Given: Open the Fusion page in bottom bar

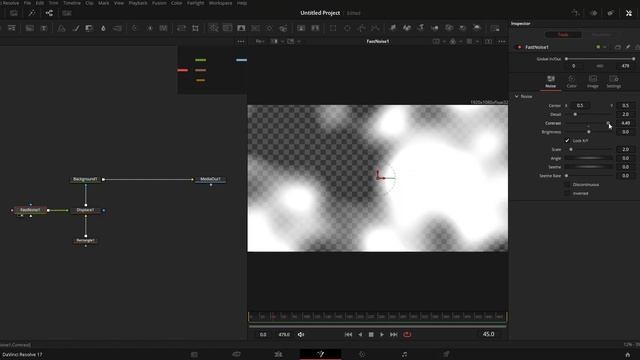Looking at the screenshot, I should 320,354.
